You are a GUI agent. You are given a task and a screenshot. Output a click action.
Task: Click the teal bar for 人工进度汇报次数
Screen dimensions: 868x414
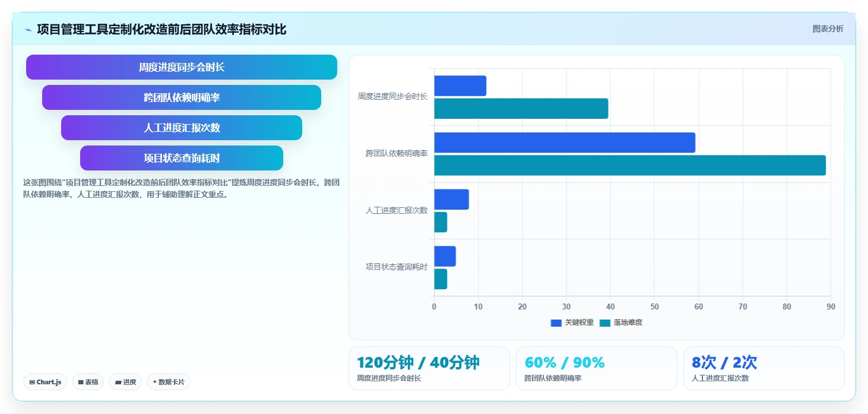click(441, 222)
